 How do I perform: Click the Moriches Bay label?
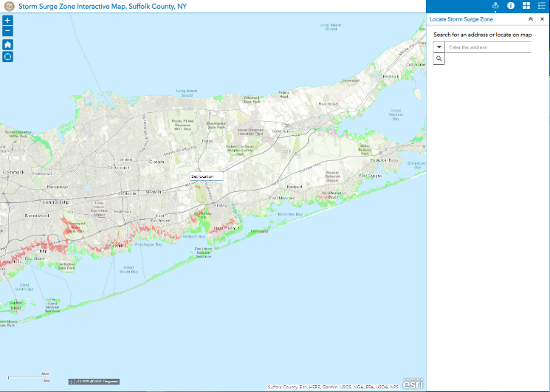tap(290, 214)
